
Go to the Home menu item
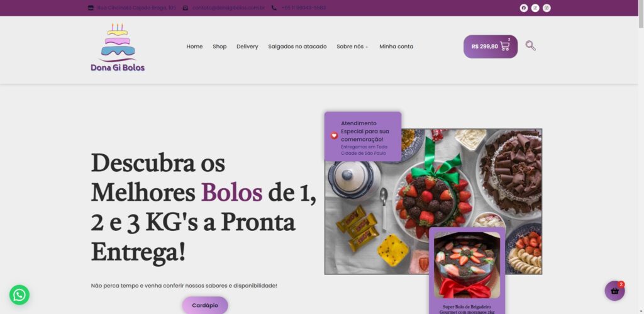(194, 47)
